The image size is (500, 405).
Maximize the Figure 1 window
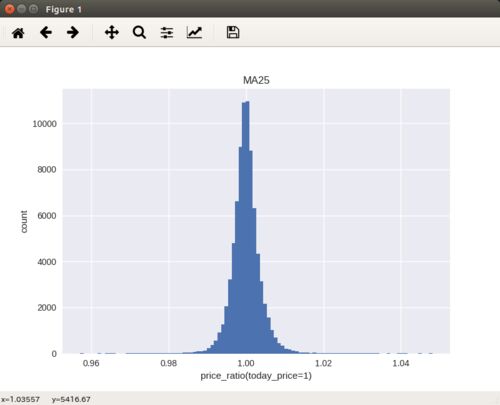point(33,9)
